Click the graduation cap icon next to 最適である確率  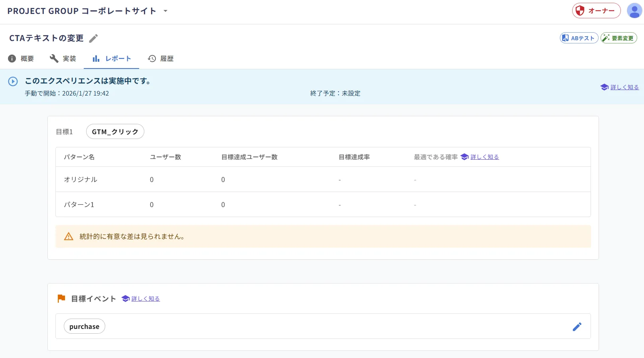tap(464, 157)
